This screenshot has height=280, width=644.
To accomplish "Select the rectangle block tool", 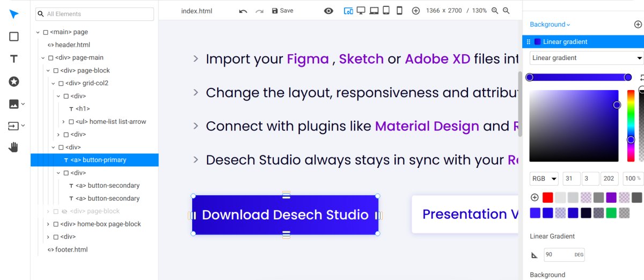I will tap(14, 36).
